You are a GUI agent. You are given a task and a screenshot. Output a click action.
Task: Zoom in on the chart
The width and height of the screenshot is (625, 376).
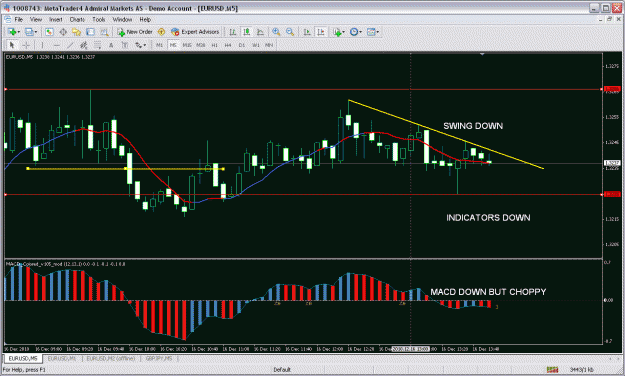tap(276, 32)
